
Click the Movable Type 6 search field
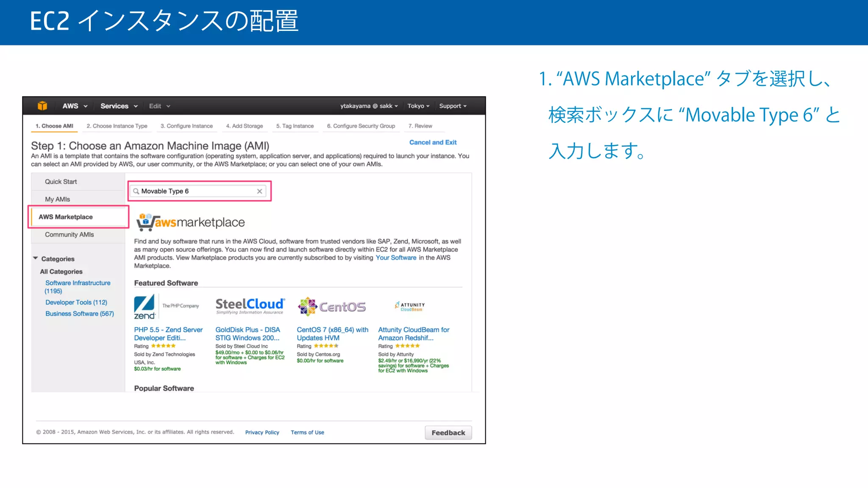pyautogui.click(x=198, y=191)
